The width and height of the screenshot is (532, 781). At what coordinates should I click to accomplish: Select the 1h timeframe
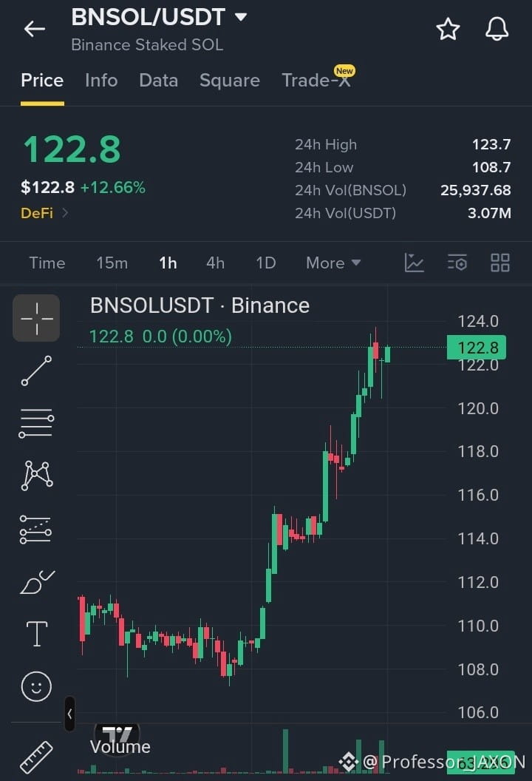click(x=168, y=263)
